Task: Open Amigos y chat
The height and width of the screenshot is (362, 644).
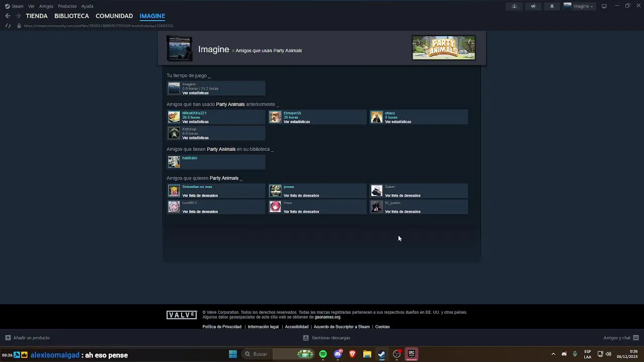Action: 621,338
